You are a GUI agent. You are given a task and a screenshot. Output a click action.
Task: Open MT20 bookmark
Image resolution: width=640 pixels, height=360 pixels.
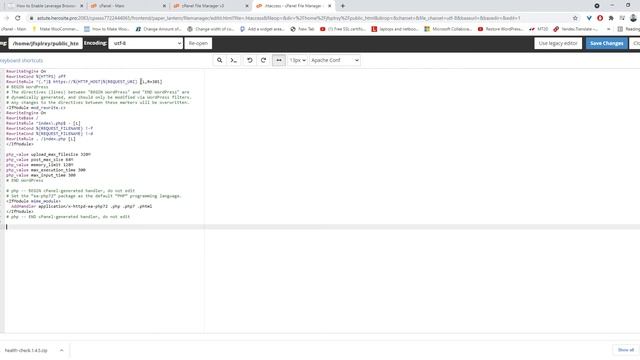(539, 29)
